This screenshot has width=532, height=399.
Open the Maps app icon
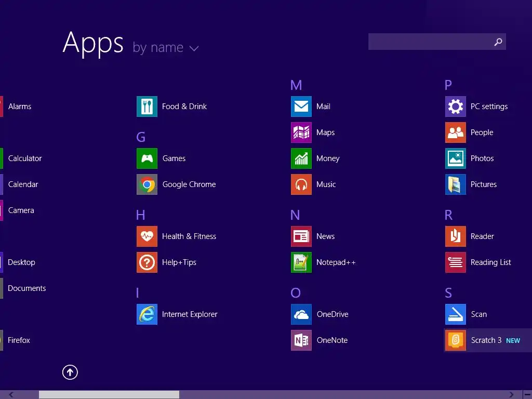tap(301, 132)
